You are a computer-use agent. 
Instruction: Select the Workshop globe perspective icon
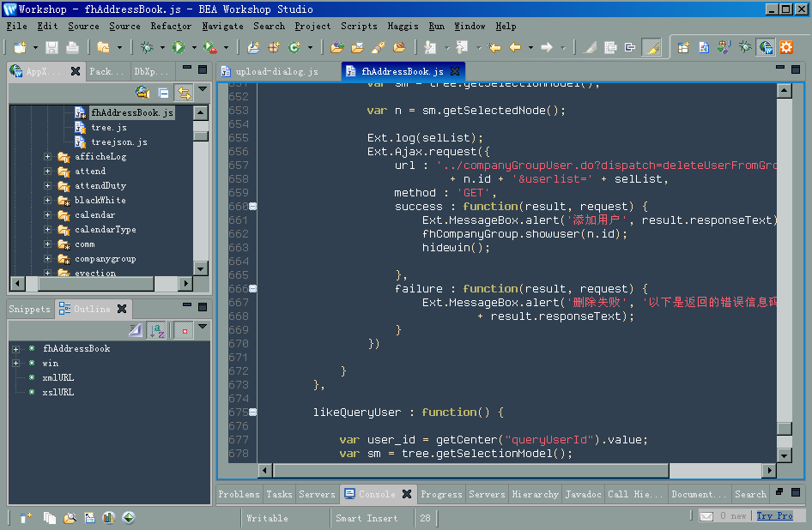pyautogui.click(x=766, y=48)
